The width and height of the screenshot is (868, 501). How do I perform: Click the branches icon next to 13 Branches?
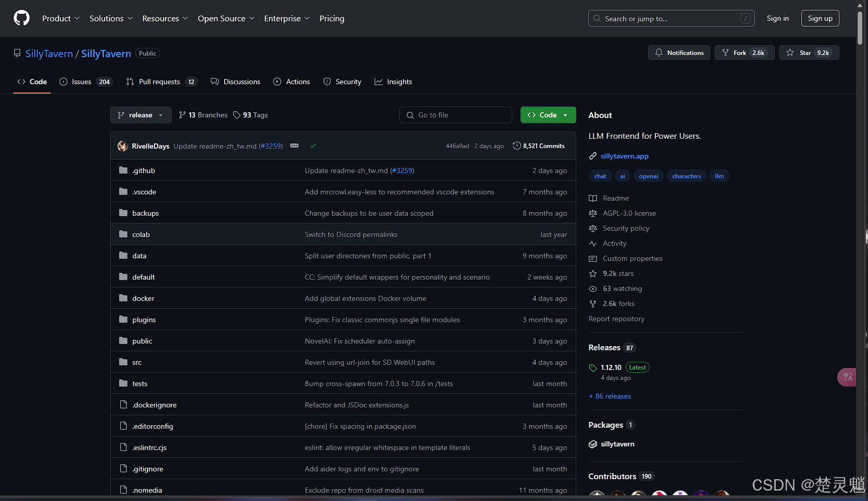click(182, 115)
